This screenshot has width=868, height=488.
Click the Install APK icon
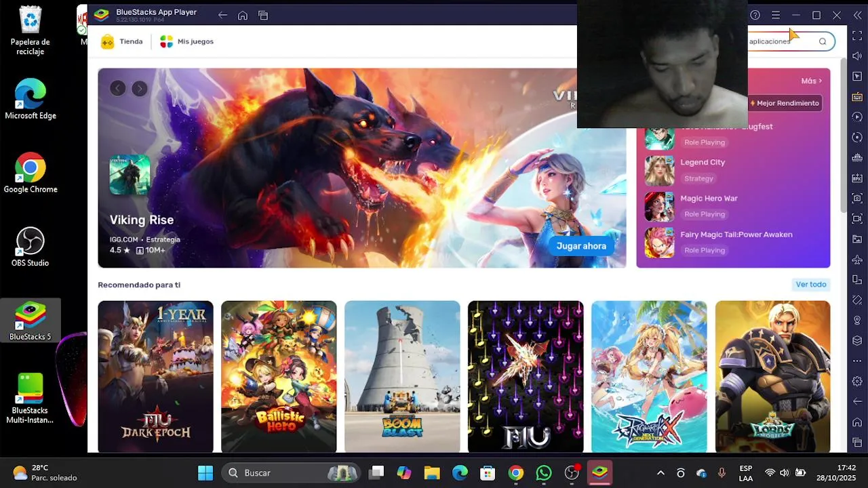[857, 178]
